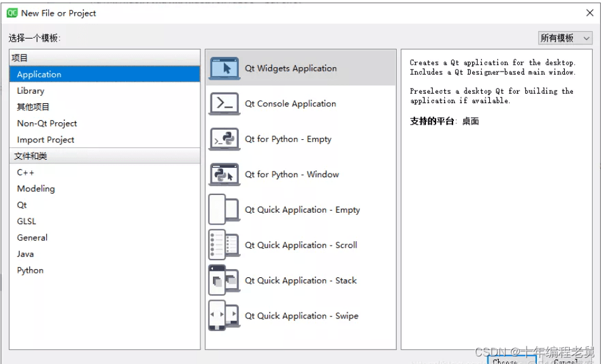Click the 支持的平台 description text

(444, 121)
